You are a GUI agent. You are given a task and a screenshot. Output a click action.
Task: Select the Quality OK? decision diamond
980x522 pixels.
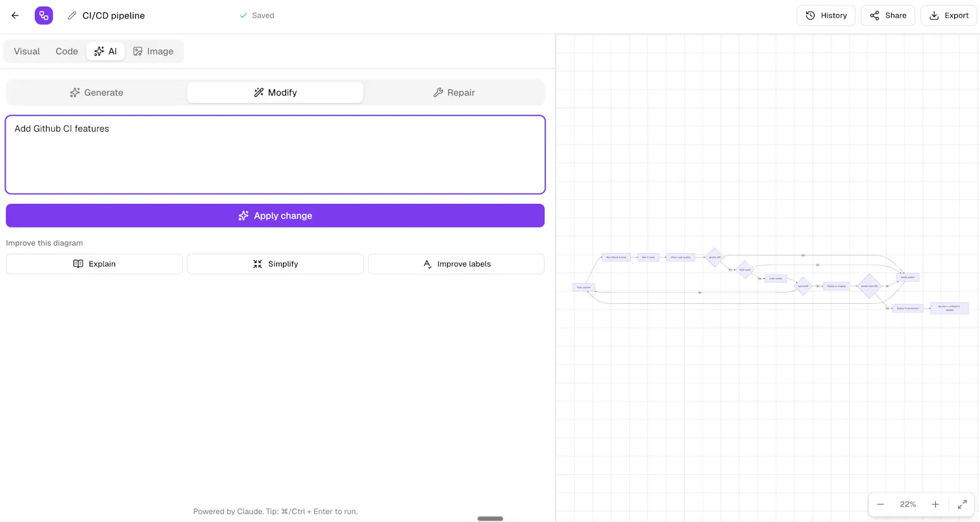click(x=714, y=257)
